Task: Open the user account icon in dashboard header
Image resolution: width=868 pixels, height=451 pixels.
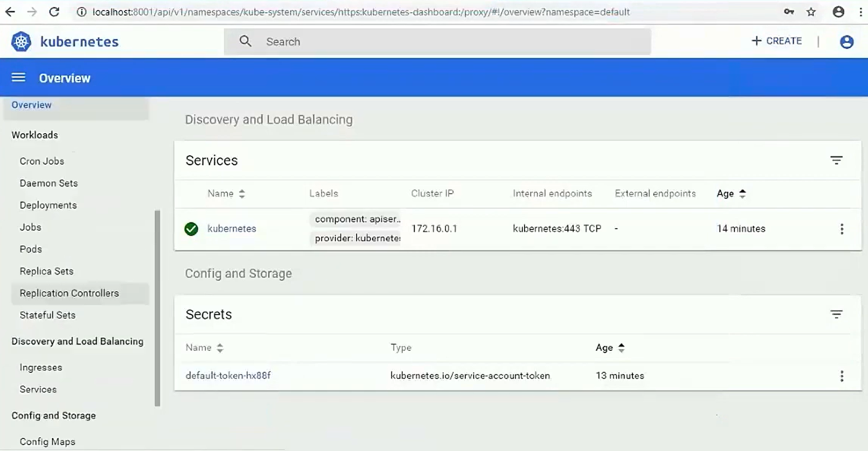Action: [847, 42]
